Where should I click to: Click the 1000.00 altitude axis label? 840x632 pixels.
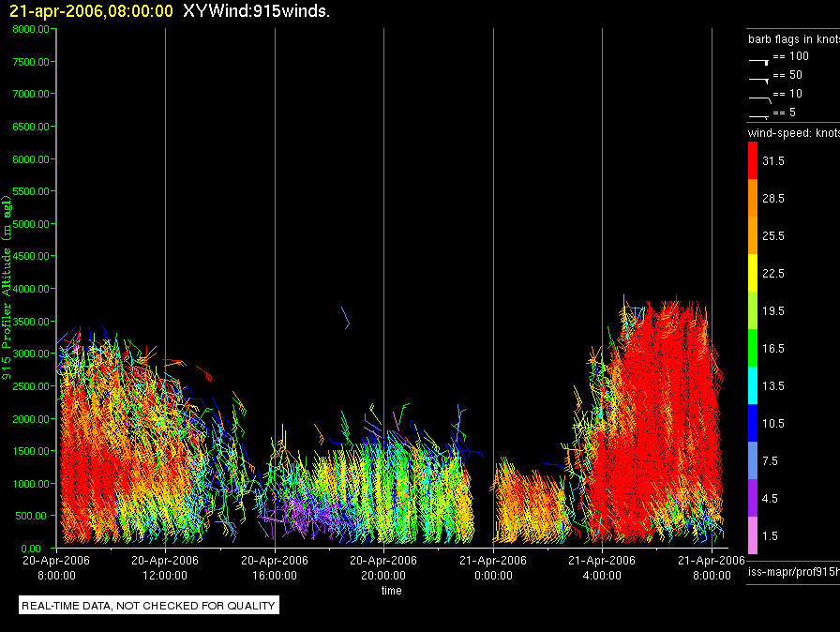(x=31, y=484)
